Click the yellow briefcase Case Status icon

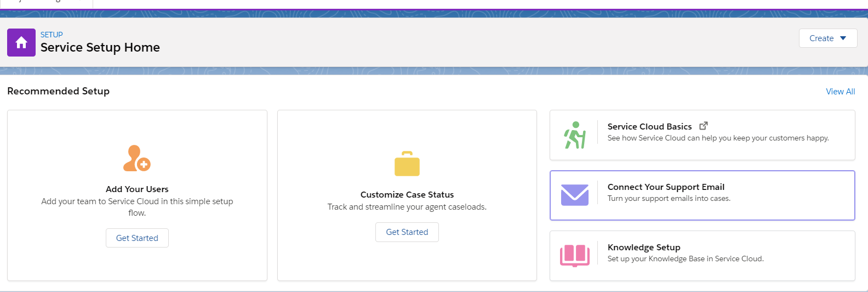click(x=407, y=164)
